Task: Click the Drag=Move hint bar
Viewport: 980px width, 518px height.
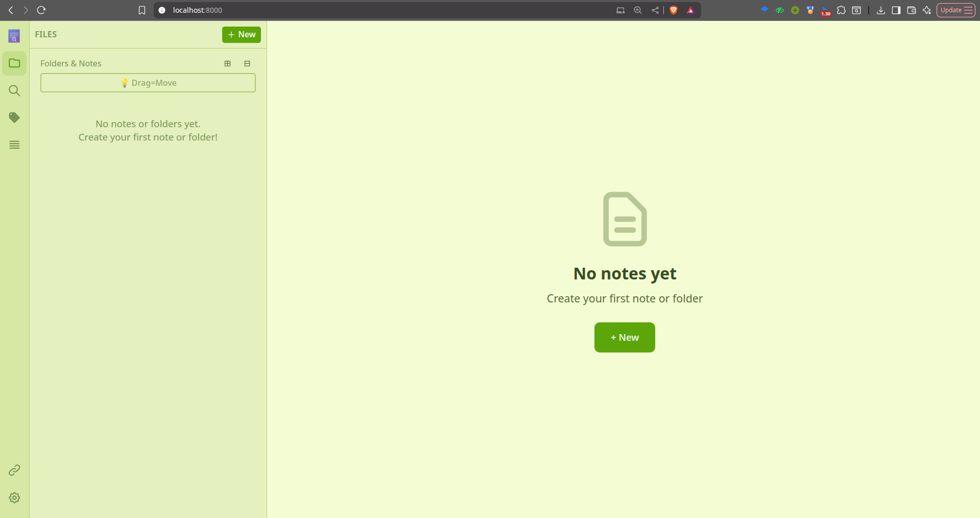Action: (x=148, y=82)
